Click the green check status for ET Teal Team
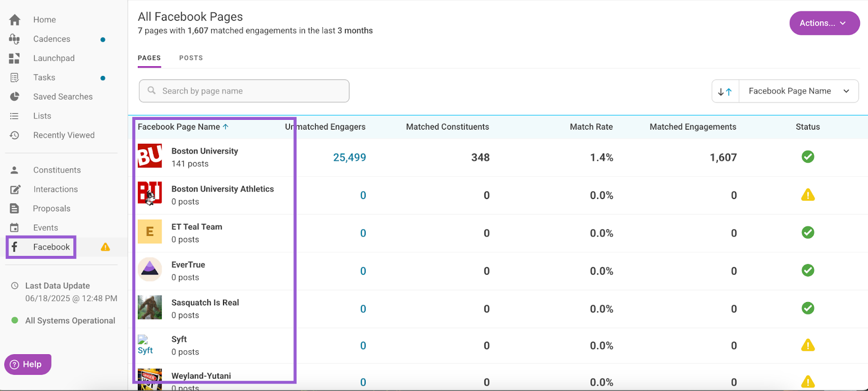Screen dimensions: 868x391 coord(808,233)
